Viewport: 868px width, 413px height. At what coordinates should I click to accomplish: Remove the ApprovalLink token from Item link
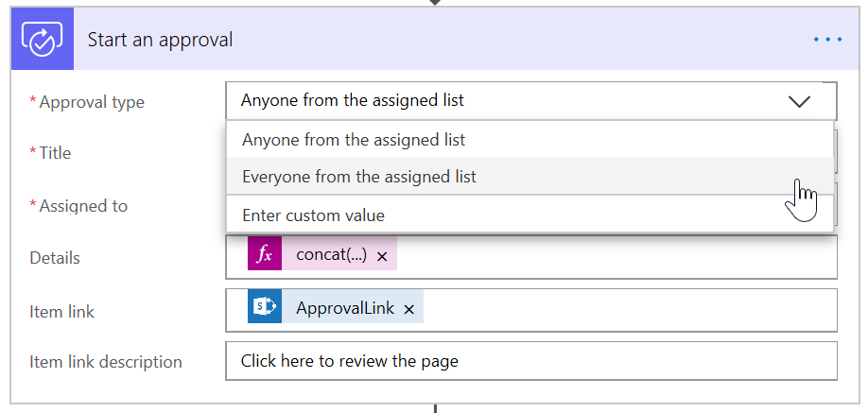pyautogui.click(x=409, y=309)
